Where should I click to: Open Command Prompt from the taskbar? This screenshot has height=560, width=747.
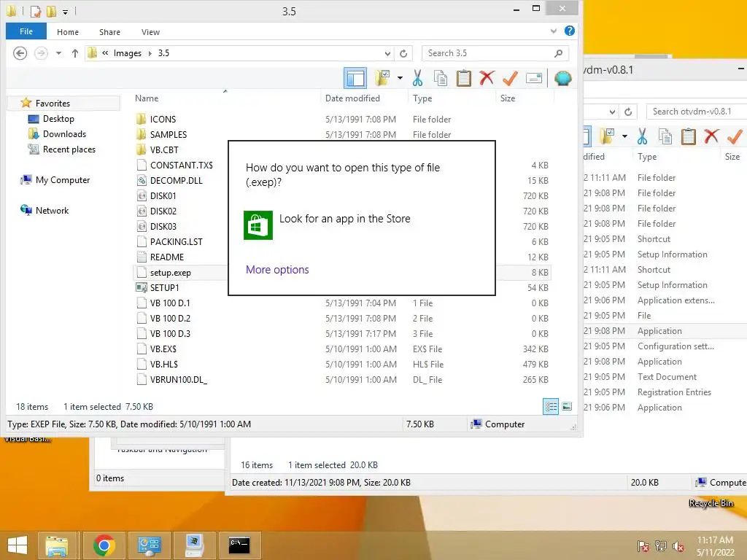tap(239, 545)
